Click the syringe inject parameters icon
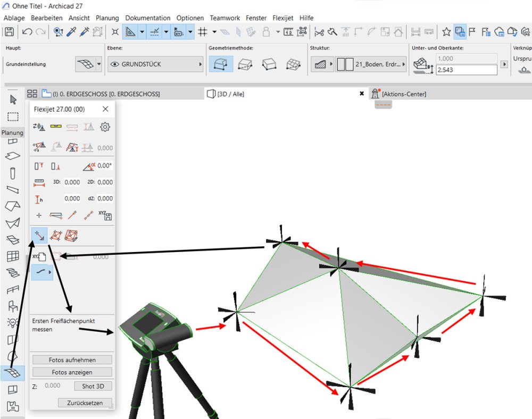The height and width of the screenshot is (419, 532). pos(84,32)
